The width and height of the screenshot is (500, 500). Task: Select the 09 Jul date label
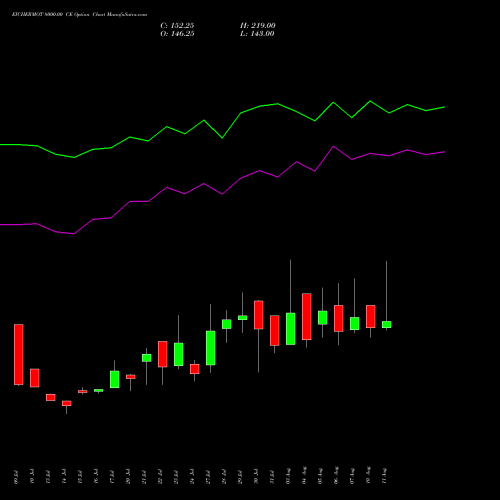(x=16, y=477)
